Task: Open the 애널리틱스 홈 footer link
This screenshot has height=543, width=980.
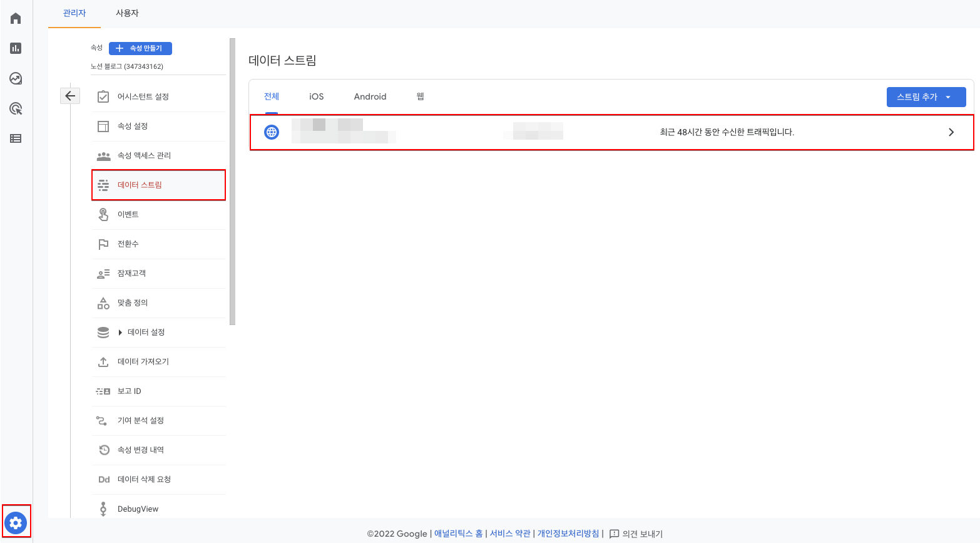Action: click(459, 534)
